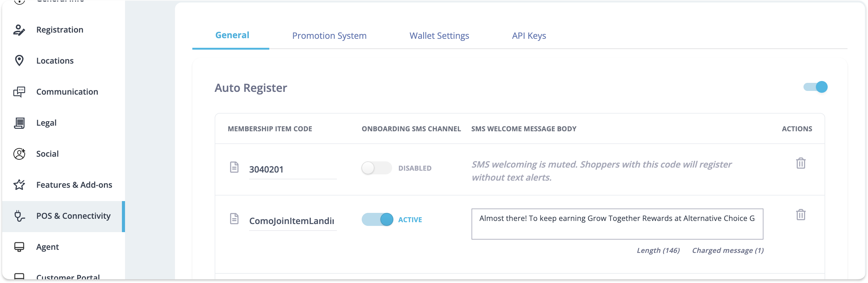
Task: Edit the 3040201 membership item code field
Action: [293, 169]
